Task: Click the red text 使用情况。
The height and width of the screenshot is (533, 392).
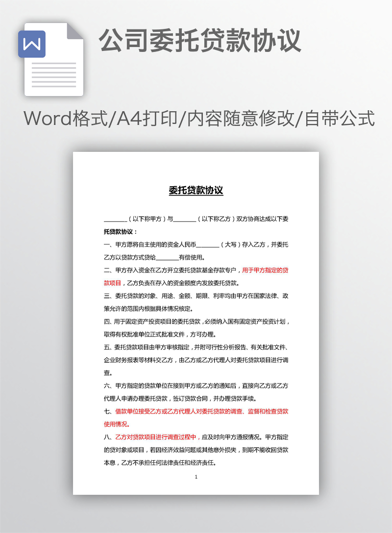Action: [117, 424]
